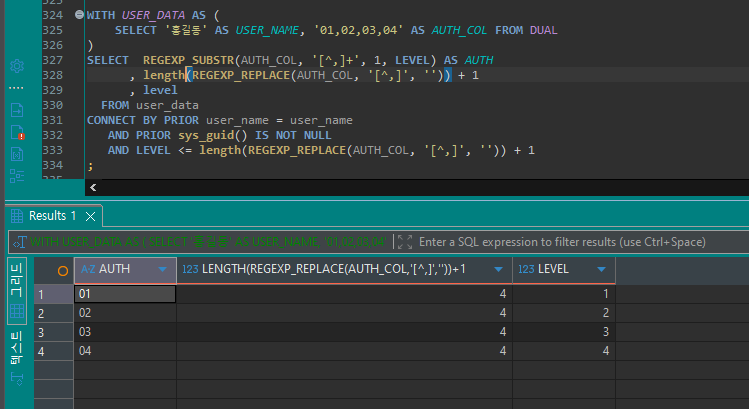
Task: Select the AUTH cell '02'
Action: 125,313
